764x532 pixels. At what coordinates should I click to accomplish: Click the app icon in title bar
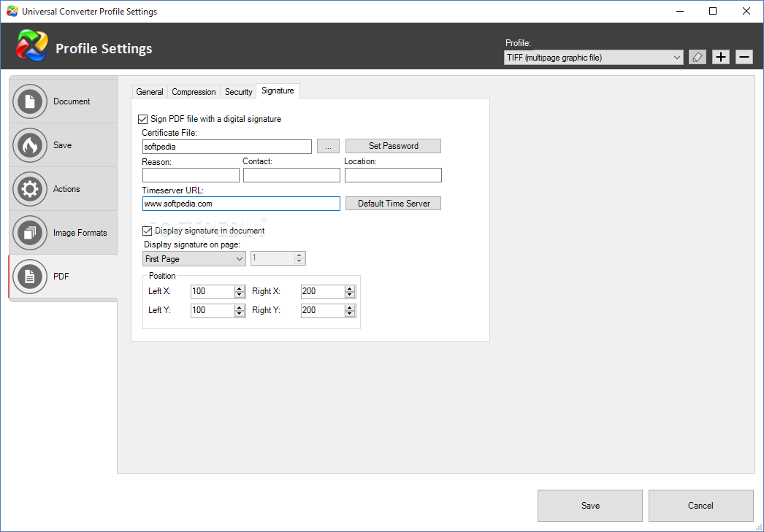[12, 11]
